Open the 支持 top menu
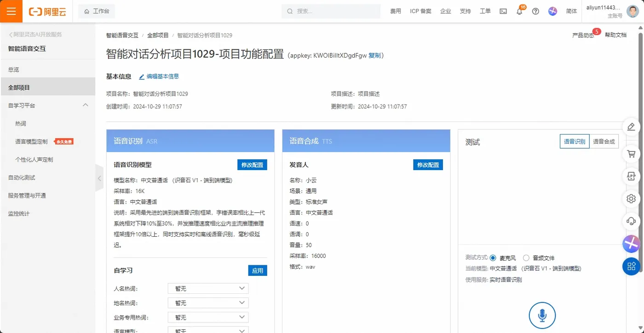This screenshot has width=644, height=333. click(465, 12)
